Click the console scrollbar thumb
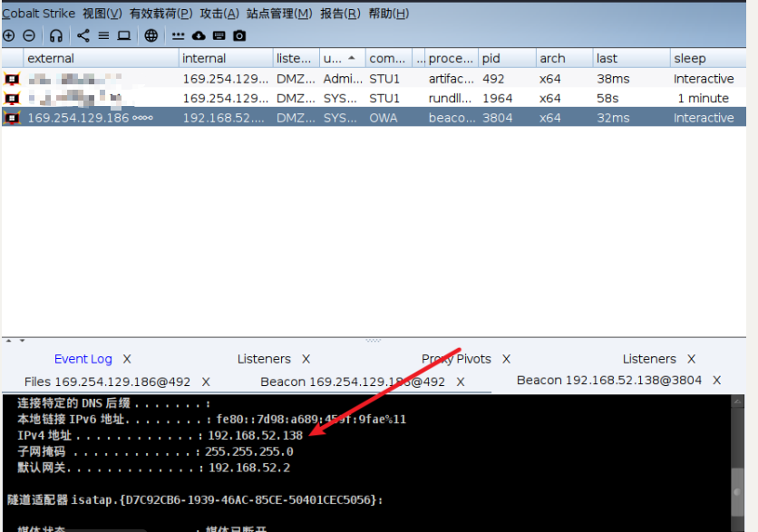This screenshot has height=532, width=758. 737,492
